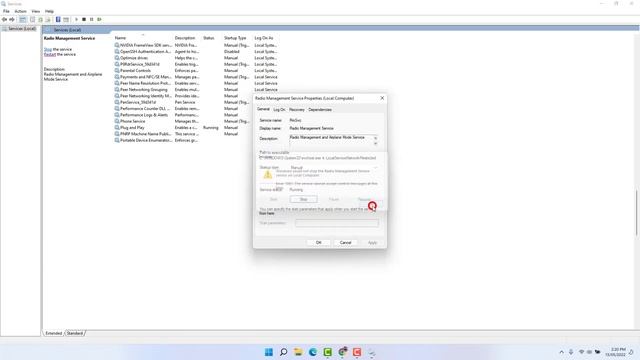The width and height of the screenshot is (640, 360).
Task: Switch to the Log On tab in Properties dialog
Action: tap(279, 110)
